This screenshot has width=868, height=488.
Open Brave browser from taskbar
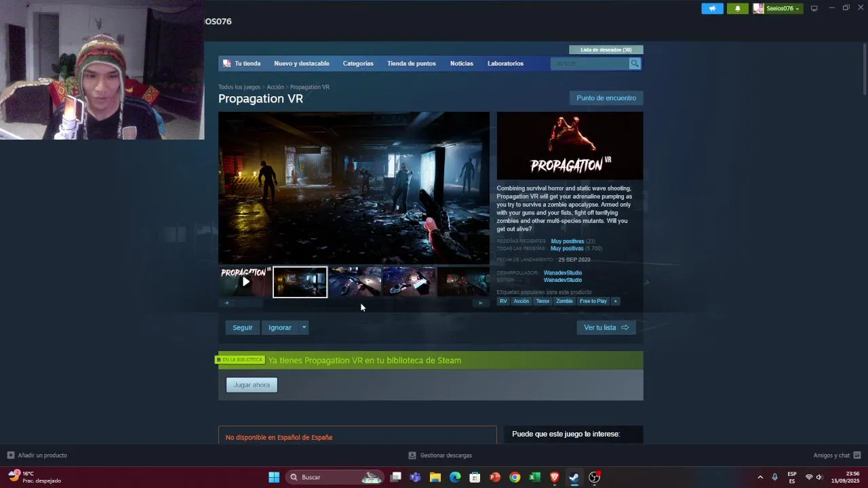554,477
